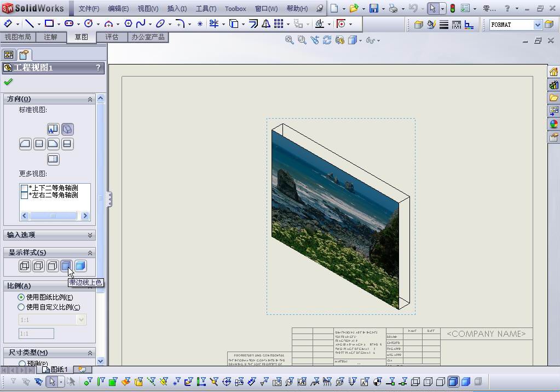The width and height of the screenshot is (560, 392).
Task: Select the Line sketch tool
Action: coord(29,24)
